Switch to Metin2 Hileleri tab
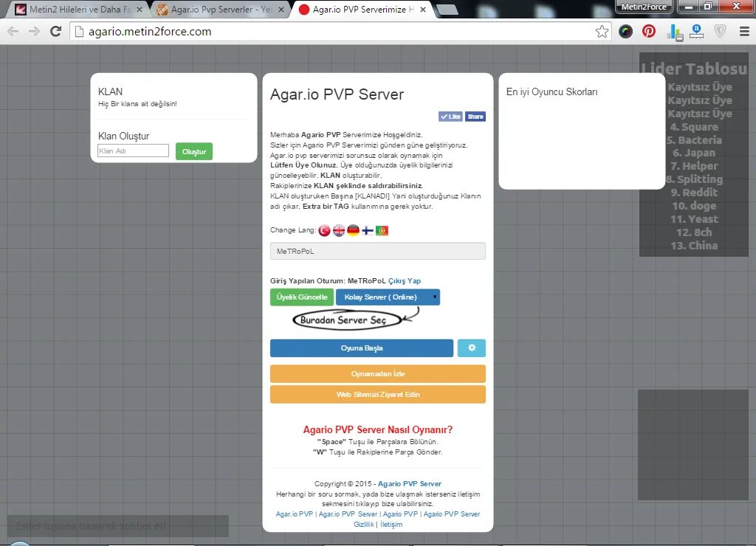The height and width of the screenshot is (546, 756). (79, 9)
